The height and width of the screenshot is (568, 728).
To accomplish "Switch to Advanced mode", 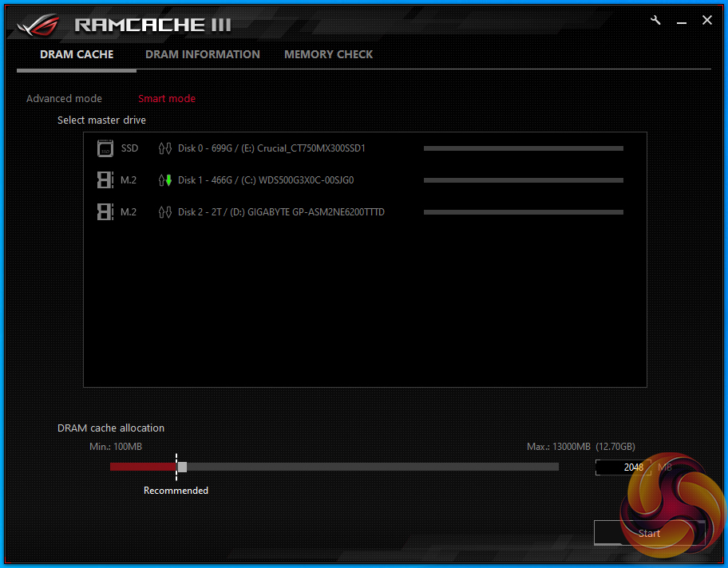I will tap(64, 98).
